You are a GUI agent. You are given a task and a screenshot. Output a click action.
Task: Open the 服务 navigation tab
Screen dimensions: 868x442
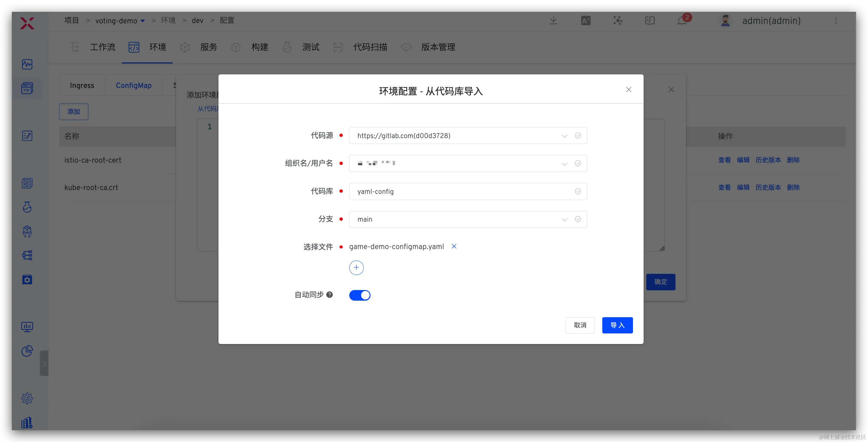coord(208,47)
